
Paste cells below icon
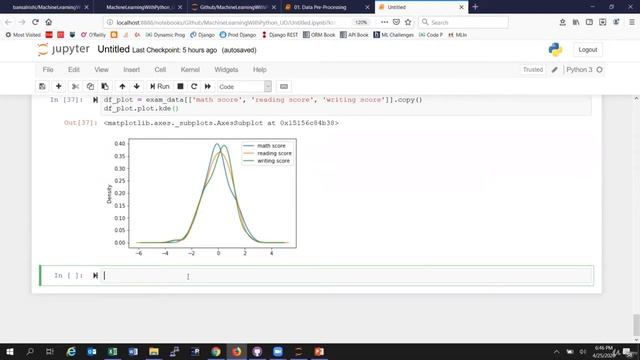coord(105,87)
